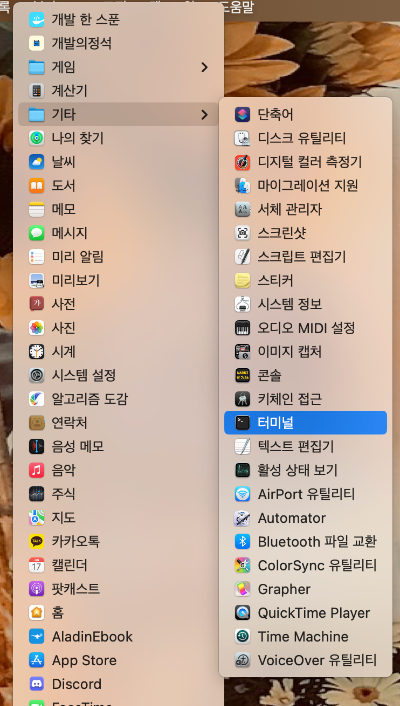Click the AirPort 유틸리티 icon
Viewport: 400px width, 706px height.
(x=242, y=494)
